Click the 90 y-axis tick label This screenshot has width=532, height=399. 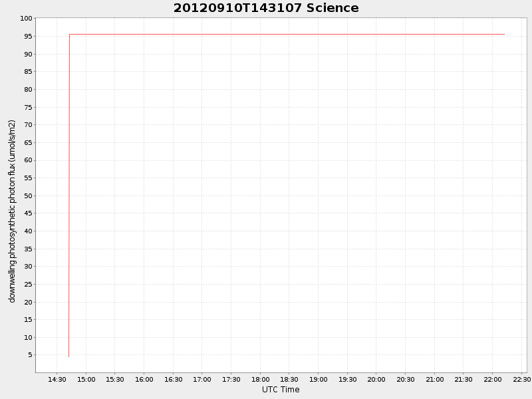(x=28, y=55)
